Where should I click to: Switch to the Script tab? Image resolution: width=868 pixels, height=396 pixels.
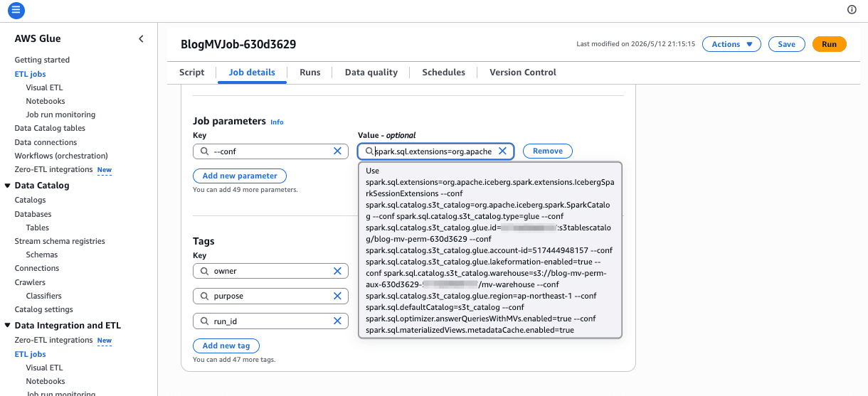191,72
